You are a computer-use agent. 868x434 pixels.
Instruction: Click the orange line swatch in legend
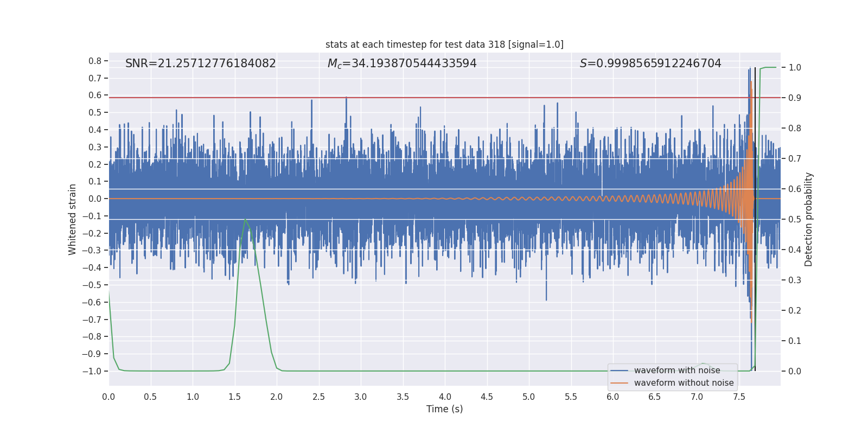(619, 383)
